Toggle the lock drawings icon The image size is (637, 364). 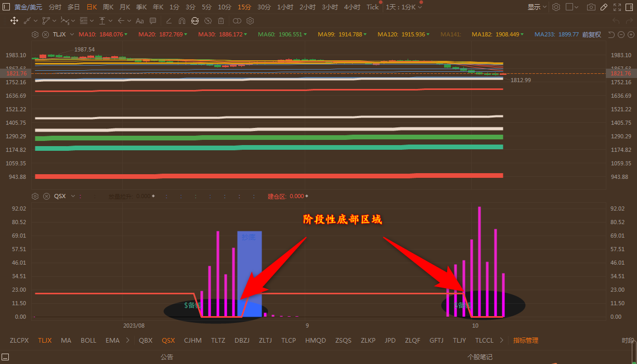point(195,21)
